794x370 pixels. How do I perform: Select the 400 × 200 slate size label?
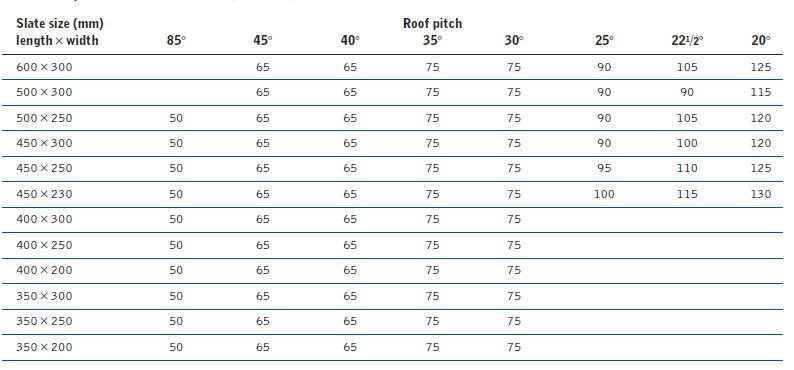44,270
